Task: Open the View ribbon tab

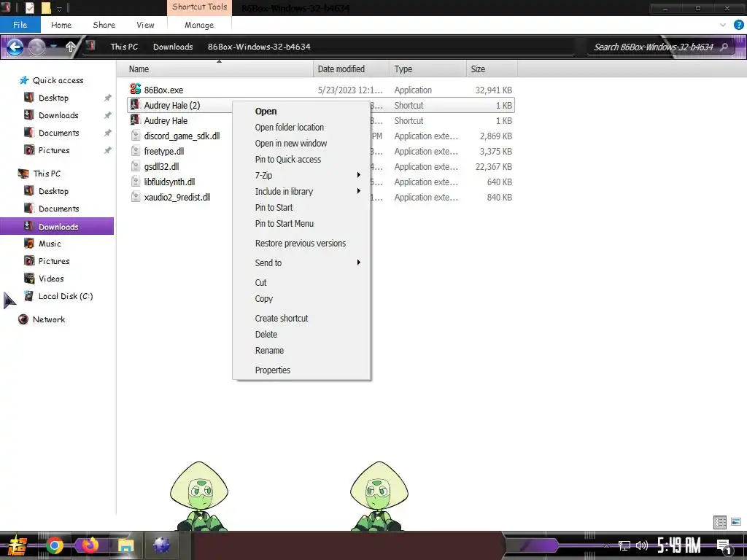Action: tap(145, 25)
